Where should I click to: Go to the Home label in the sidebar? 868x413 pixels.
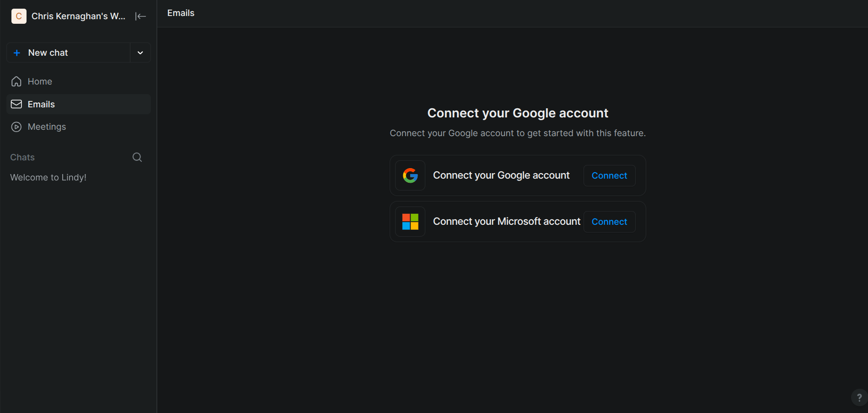tap(40, 81)
